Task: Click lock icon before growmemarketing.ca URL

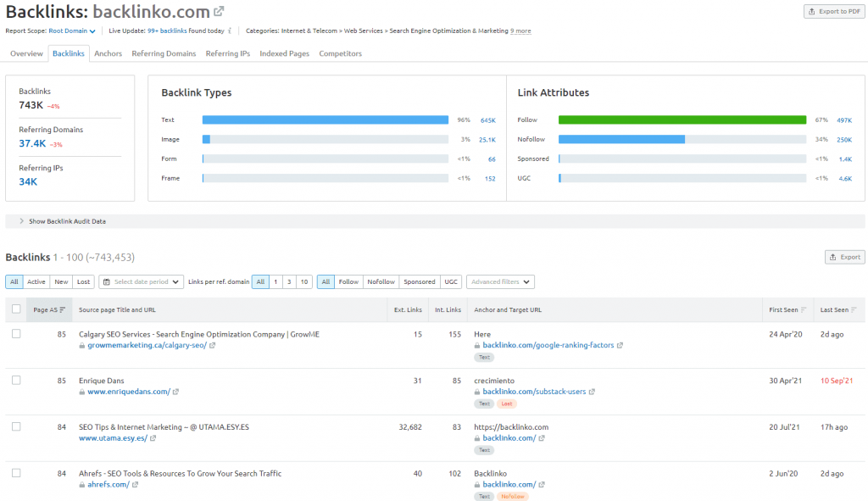Action: coord(82,345)
